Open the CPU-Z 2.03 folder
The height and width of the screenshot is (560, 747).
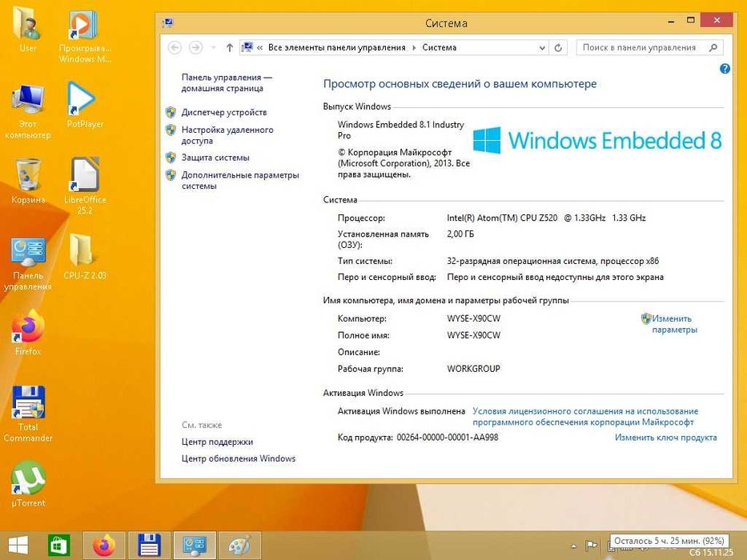click(84, 257)
